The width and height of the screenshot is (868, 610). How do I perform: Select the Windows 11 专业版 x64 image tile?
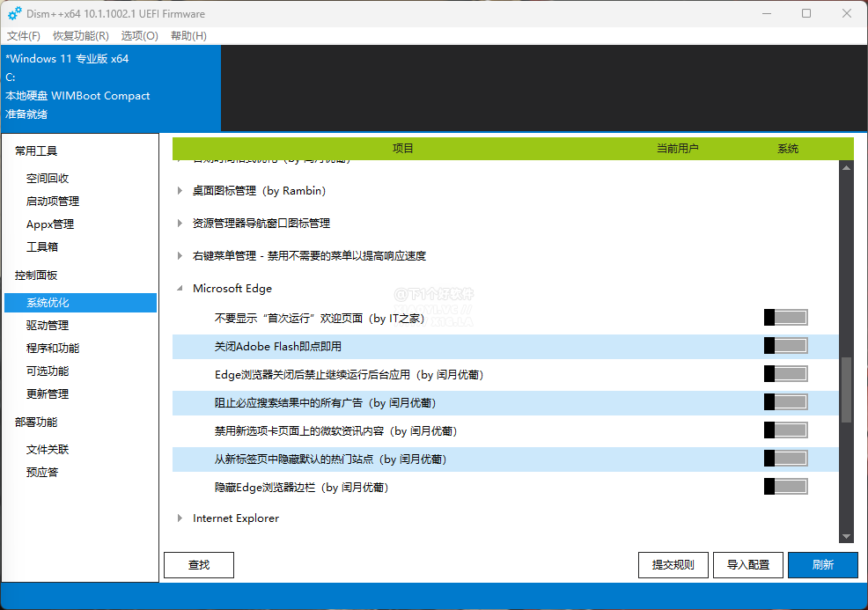coord(111,88)
